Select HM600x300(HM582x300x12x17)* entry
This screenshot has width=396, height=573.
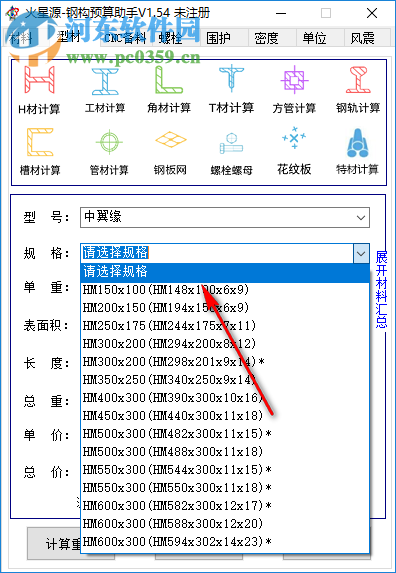[x=225, y=505]
